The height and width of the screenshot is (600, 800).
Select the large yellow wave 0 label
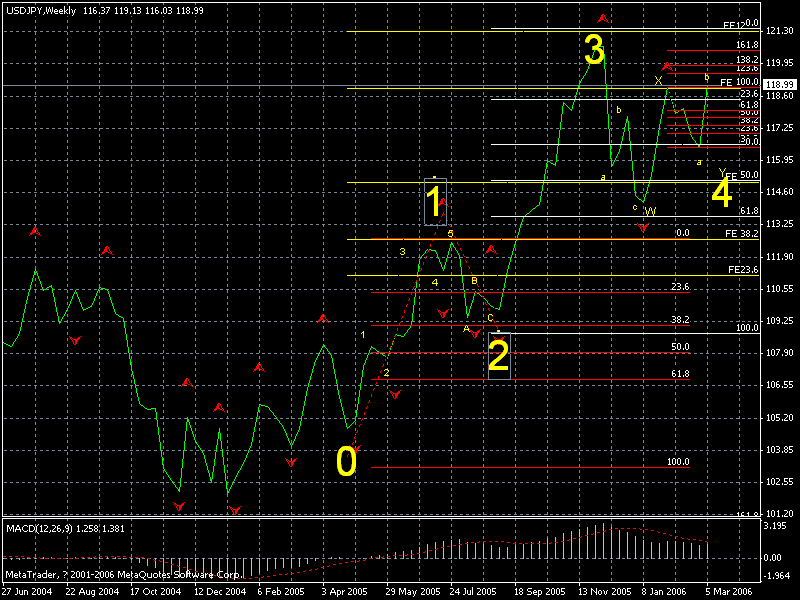(x=346, y=461)
